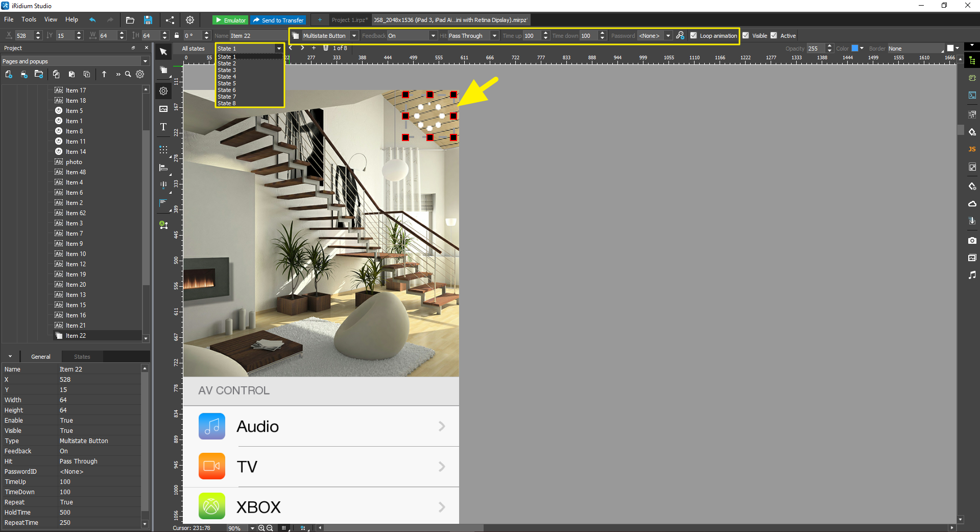Open the gallery/image tool in left toolbar
Screen dimensions: 980x532
click(x=163, y=108)
